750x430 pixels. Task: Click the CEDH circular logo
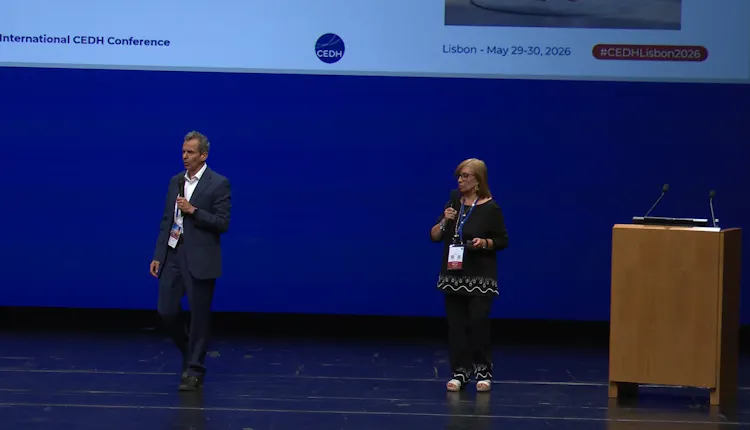330,48
